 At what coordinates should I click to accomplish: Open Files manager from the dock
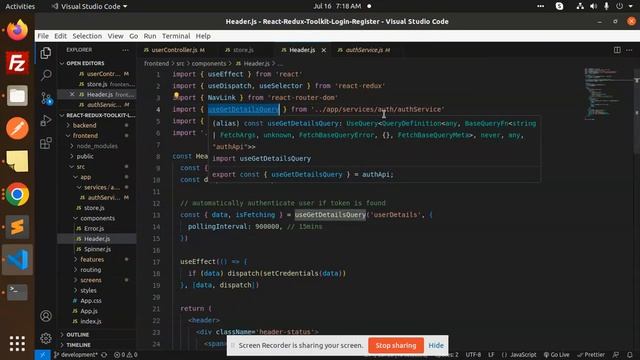click(x=17, y=96)
